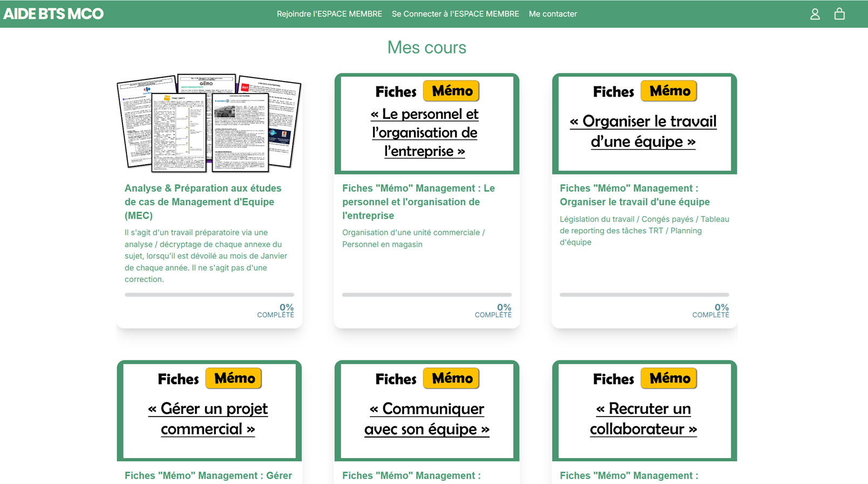Click description 'Il s'agit d'un travail préparatoire'
The height and width of the screenshot is (484, 868).
pyautogui.click(x=206, y=256)
